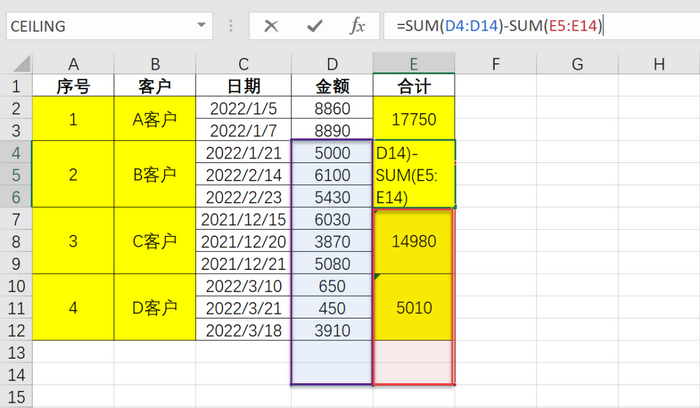
Task: Select the merged total cell 5010
Action: [414, 307]
